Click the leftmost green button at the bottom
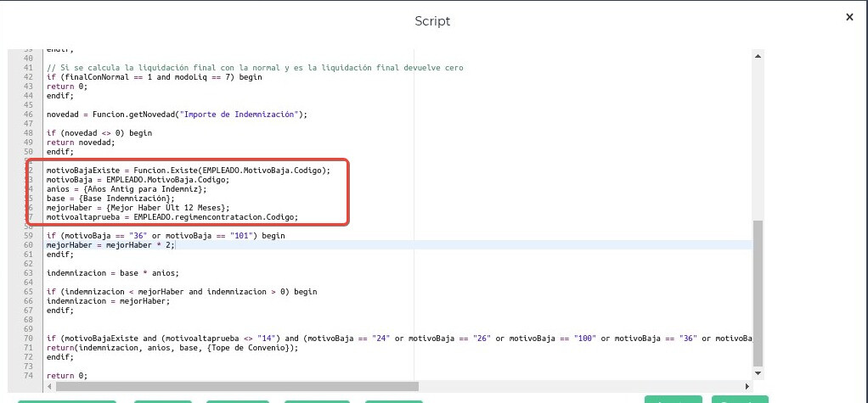The image size is (868, 403). 67,400
